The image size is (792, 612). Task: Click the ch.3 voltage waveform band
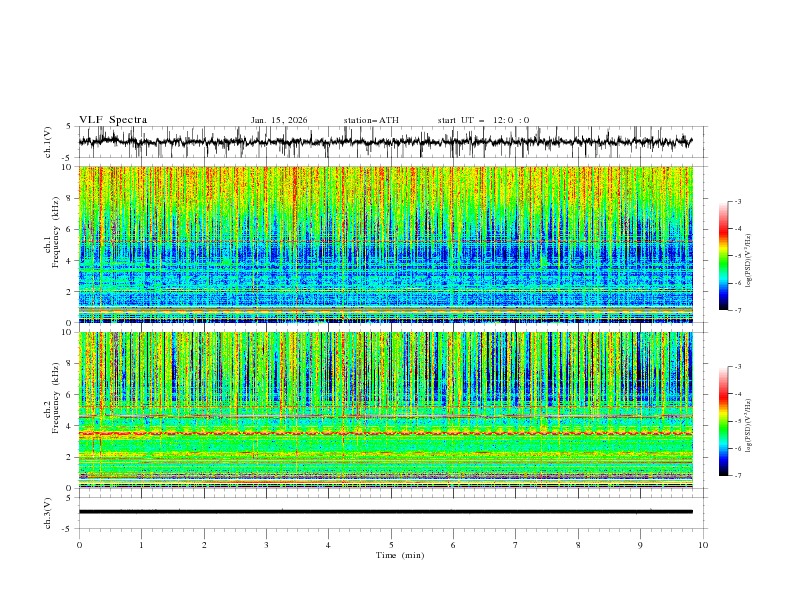point(385,512)
